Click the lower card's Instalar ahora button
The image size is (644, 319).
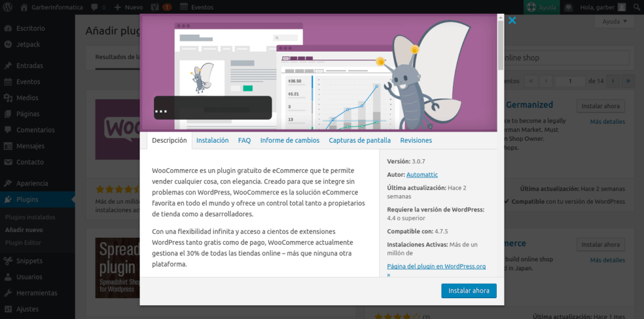point(601,245)
